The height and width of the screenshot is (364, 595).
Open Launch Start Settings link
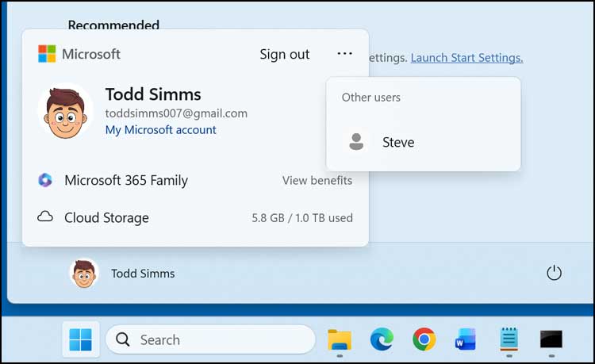coord(466,58)
